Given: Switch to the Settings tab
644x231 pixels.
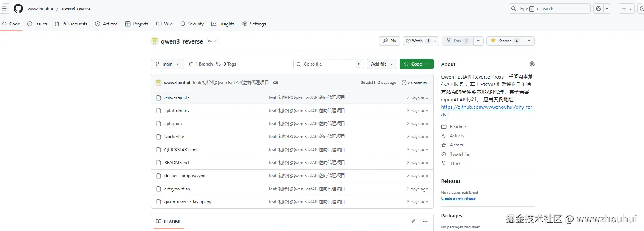Looking at the screenshot, I should click(x=254, y=24).
